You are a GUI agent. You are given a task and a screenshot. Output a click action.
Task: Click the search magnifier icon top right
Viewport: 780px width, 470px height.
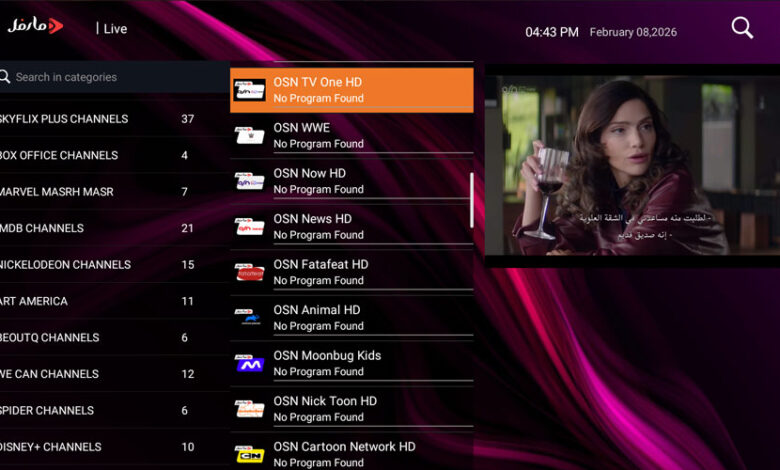click(742, 28)
